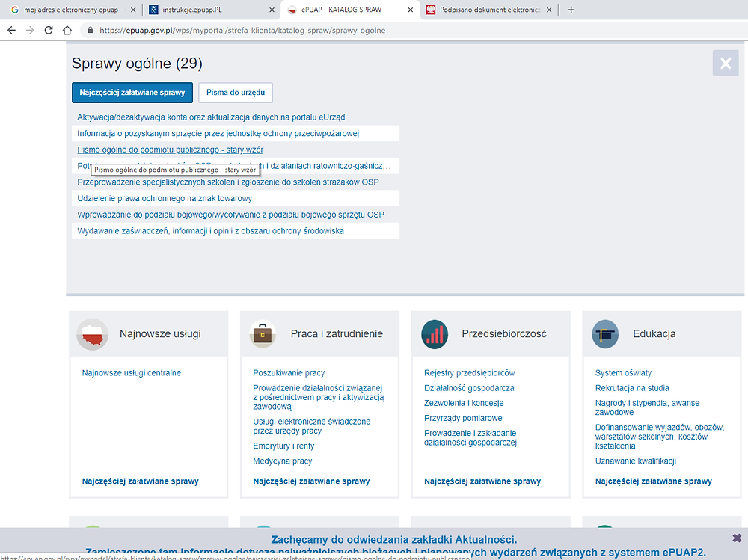Close the ePUAP - KATALOG SPRAW tab
Viewport: 748px width, 560px height.
tap(410, 10)
